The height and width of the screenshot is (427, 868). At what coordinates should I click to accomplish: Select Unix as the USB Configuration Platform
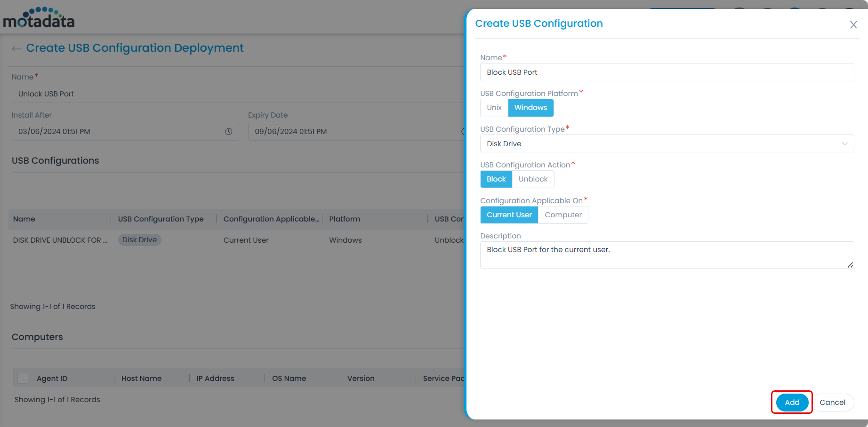coord(494,108)
